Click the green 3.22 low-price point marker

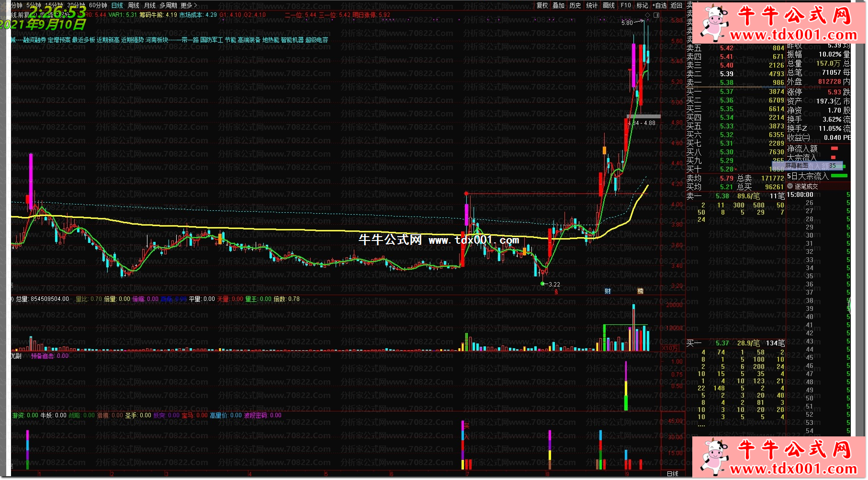pyautogui.click(x=542, y=284)
